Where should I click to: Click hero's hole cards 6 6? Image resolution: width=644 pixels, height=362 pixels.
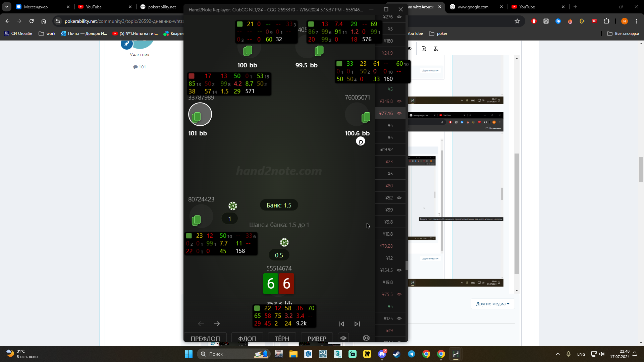279,284
